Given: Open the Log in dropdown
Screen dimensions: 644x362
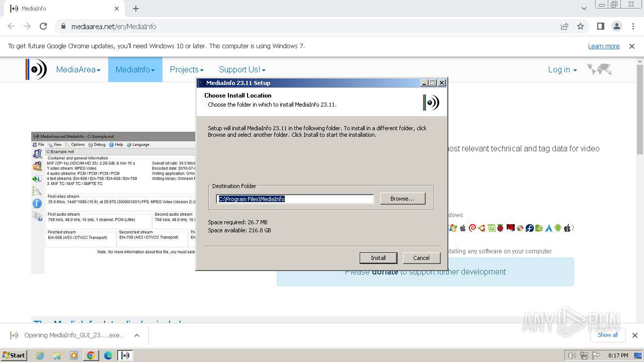Looking at the screenshot, I should pyautogui.click(x=562, y=70).
